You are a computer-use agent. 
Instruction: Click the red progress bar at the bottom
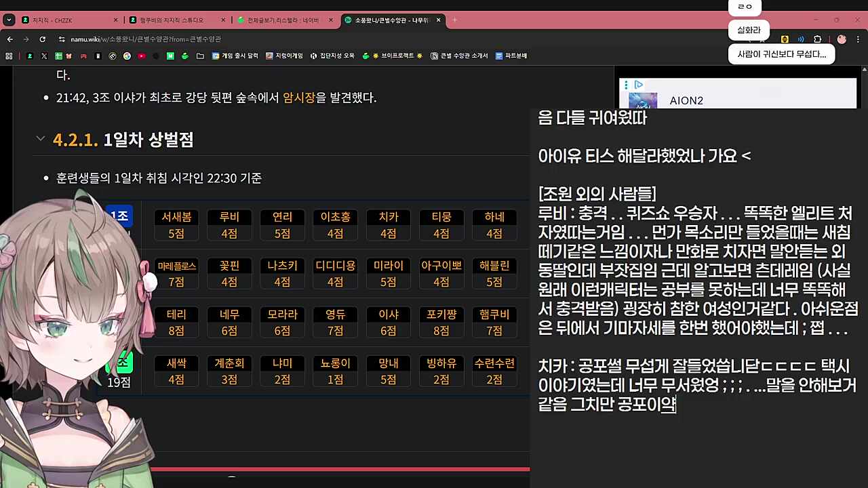339,468
